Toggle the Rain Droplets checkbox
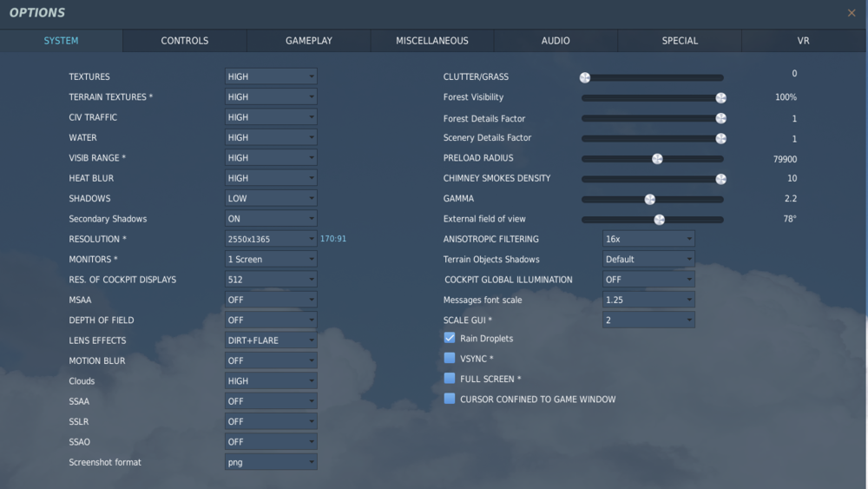 450,338
